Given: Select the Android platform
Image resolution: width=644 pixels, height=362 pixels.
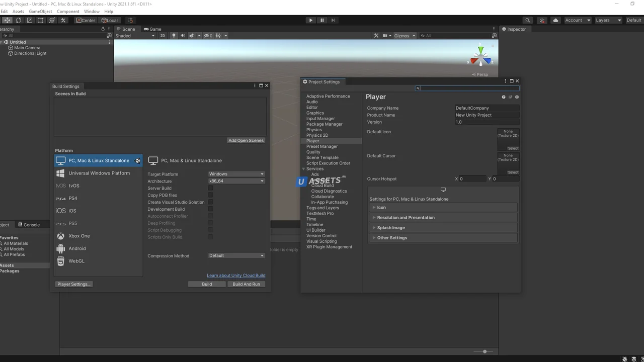Looking at the screenshot, I should (x=99, y=248).
